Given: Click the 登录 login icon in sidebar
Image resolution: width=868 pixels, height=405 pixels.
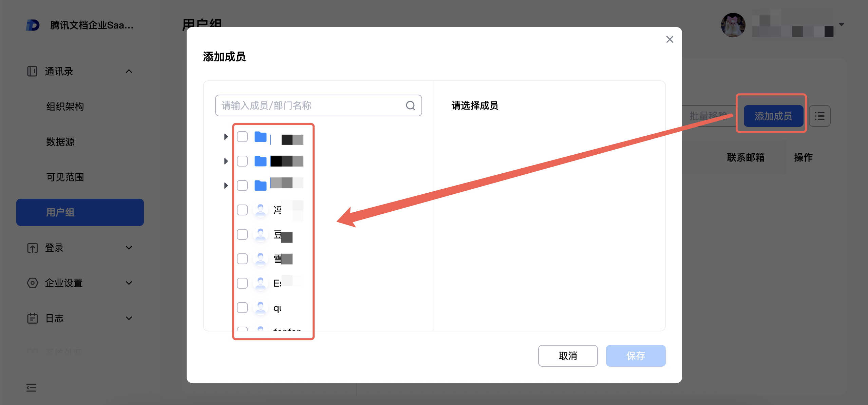Looking at the screenshot, I should (x=32, y=248).
